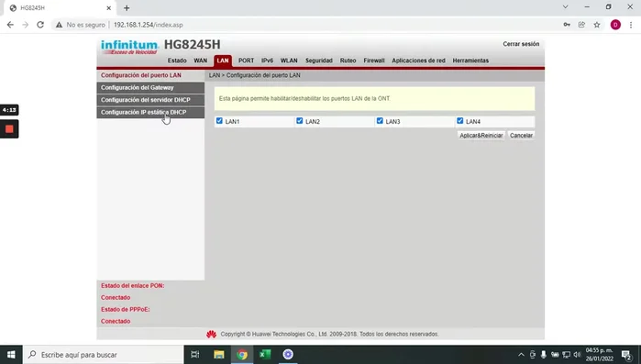Image resolution: width=641 pixels, height=364 pixels.
Task: Share this page icon in address bar
Action: coord(581,25)
